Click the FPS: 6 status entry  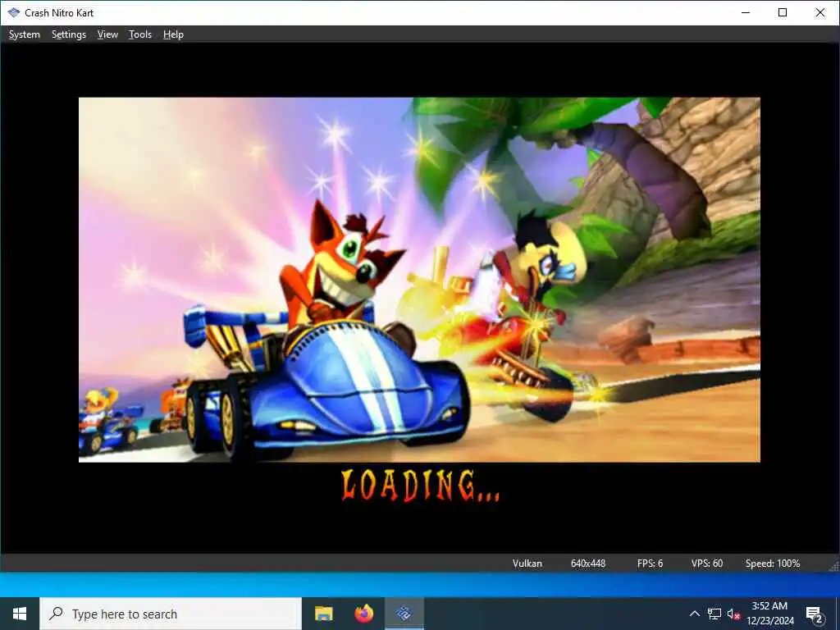point(650,563)
